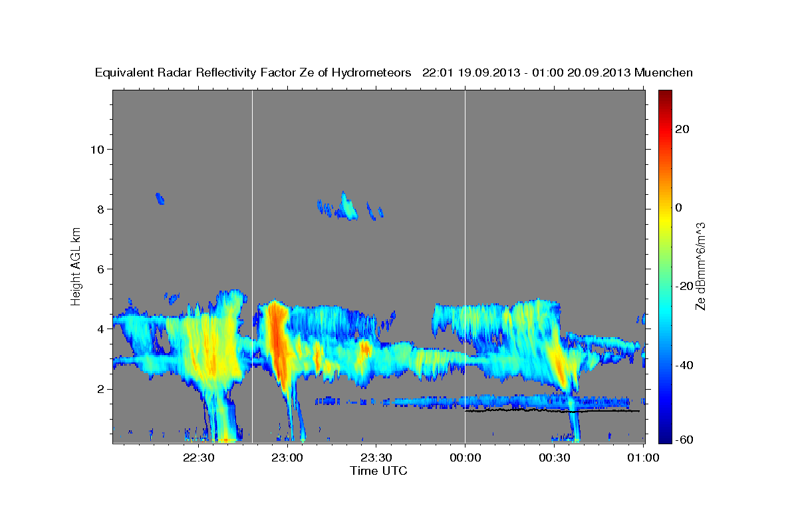Click the plot title text beginning 'Equivalent Radar Reflectivity Factor'
The image size is (798, 532).
pyautogui.click(x=394, y=73)
